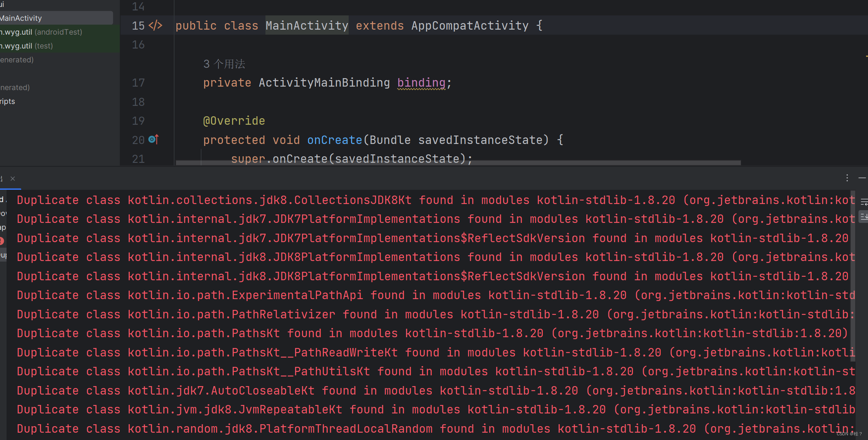Click the jdk7.AutoCloseableKt error line
Screen dimensions: 868x440
pos(436,391)
